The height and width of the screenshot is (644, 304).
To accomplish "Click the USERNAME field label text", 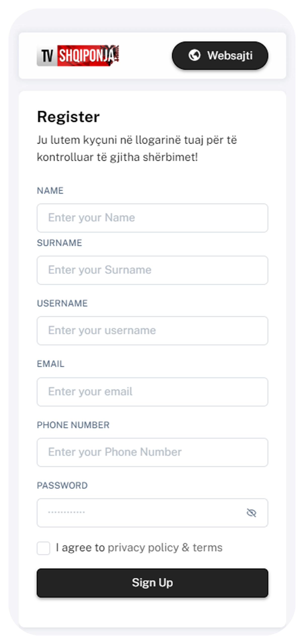I will (62, 303).
